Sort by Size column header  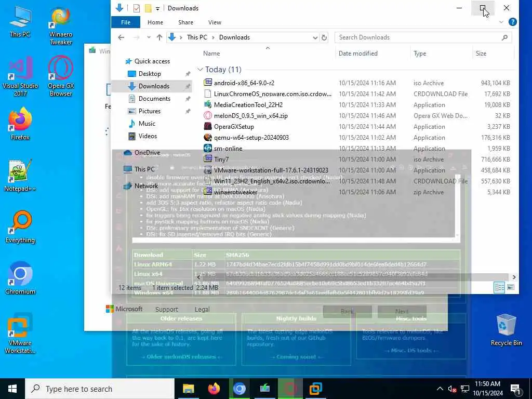tap(481, 54)
